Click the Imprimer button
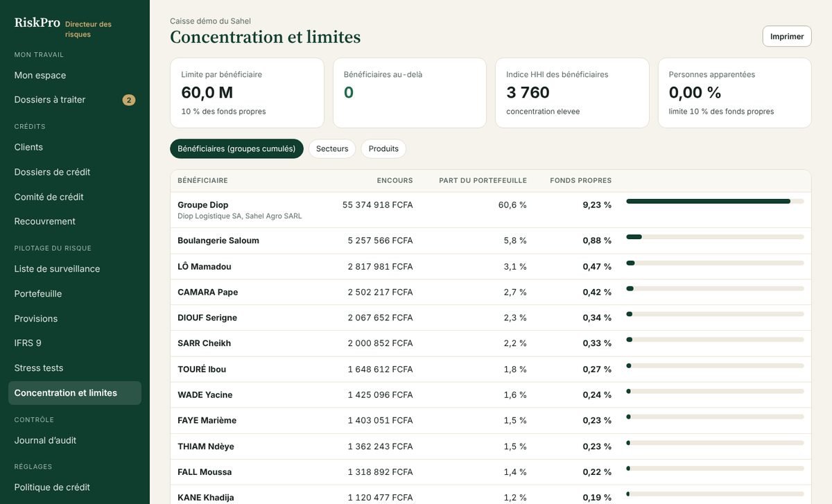The width and height of the screenshot is (832, 504). 787,36
